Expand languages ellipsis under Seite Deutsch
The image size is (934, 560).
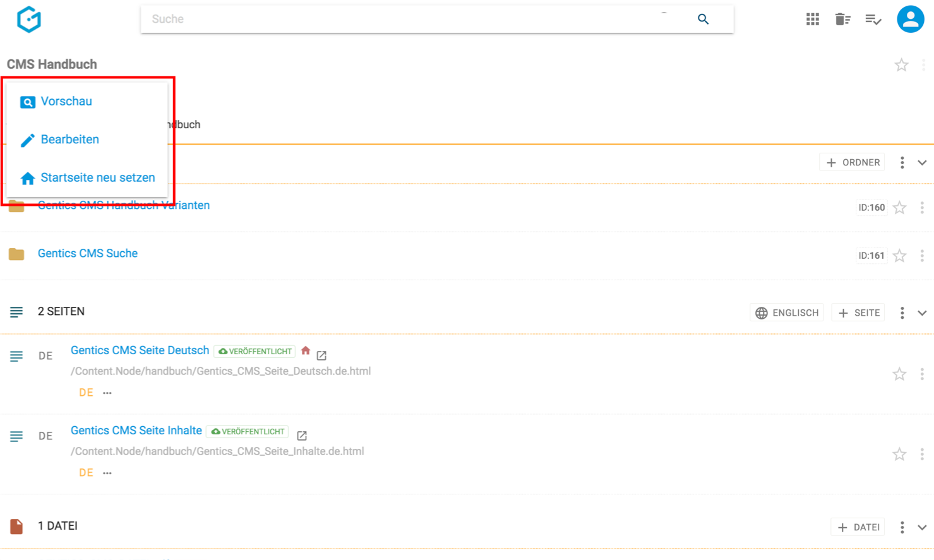click(x=107, y=393)
